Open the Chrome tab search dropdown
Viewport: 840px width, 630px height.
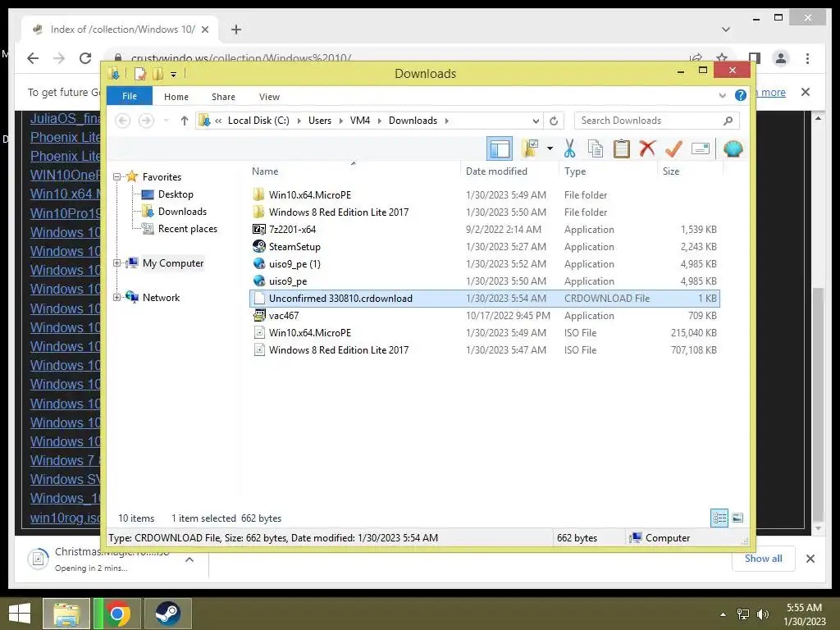[x=725, y=30]
